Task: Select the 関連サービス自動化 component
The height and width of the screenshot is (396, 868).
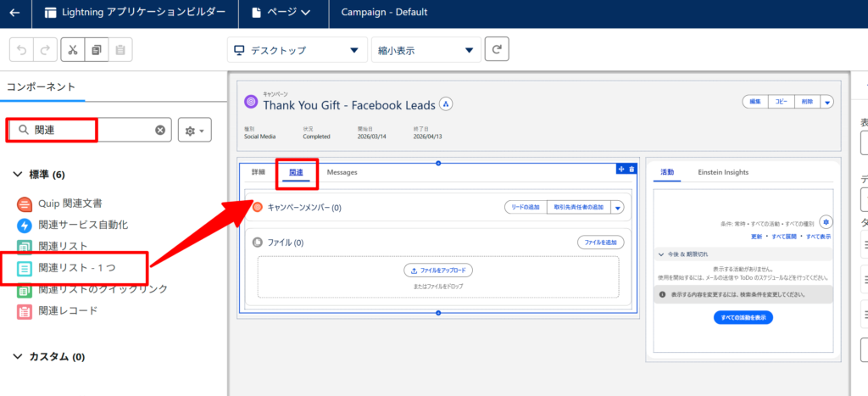Action: [x=83, y=225]
